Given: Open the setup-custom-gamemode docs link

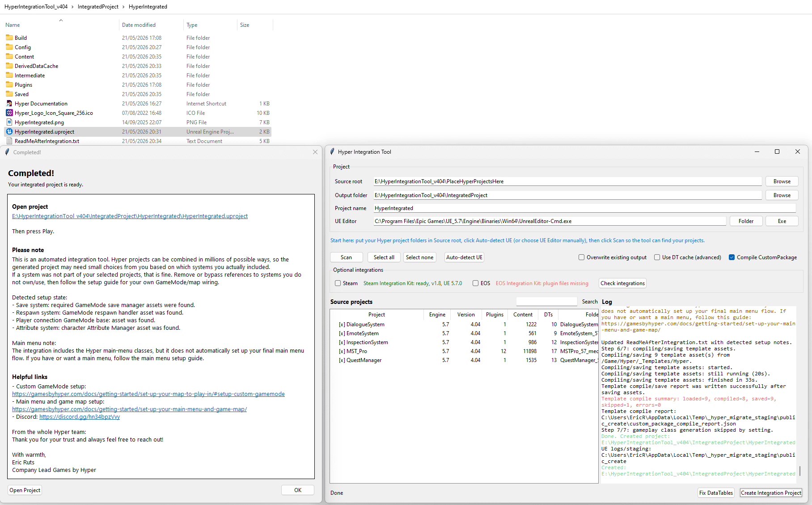Looking at the screenshot, I should click(x=148, y=394).
